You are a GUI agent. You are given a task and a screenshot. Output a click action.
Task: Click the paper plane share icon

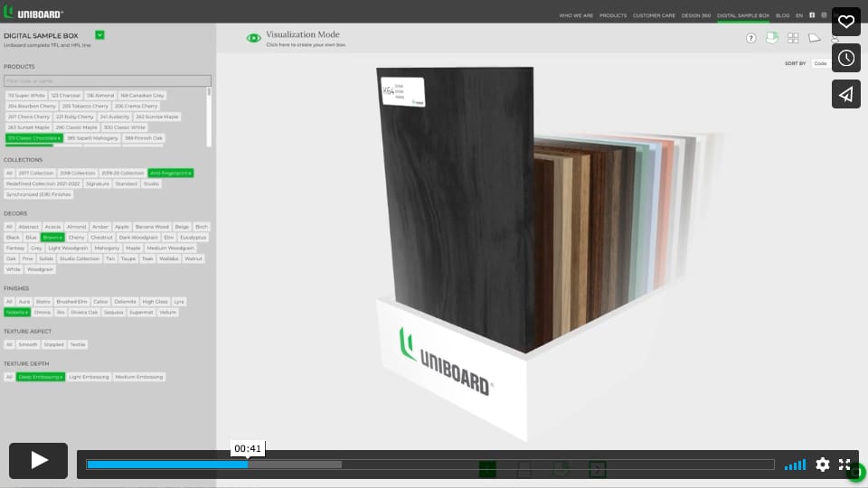click(x=846, y=94)
